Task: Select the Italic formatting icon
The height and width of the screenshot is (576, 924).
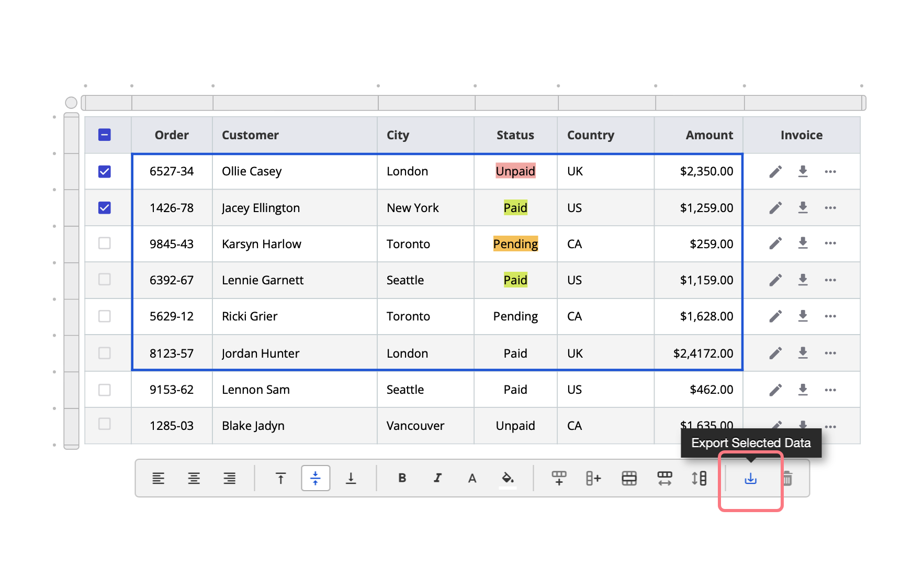Action: pyautogui.click(x=437, y=478)
